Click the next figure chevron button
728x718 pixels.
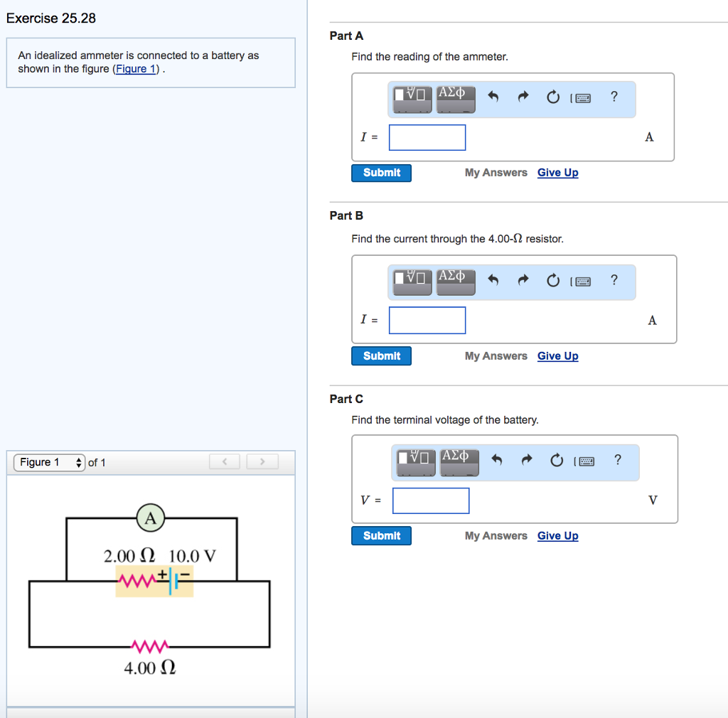(262, 461)
